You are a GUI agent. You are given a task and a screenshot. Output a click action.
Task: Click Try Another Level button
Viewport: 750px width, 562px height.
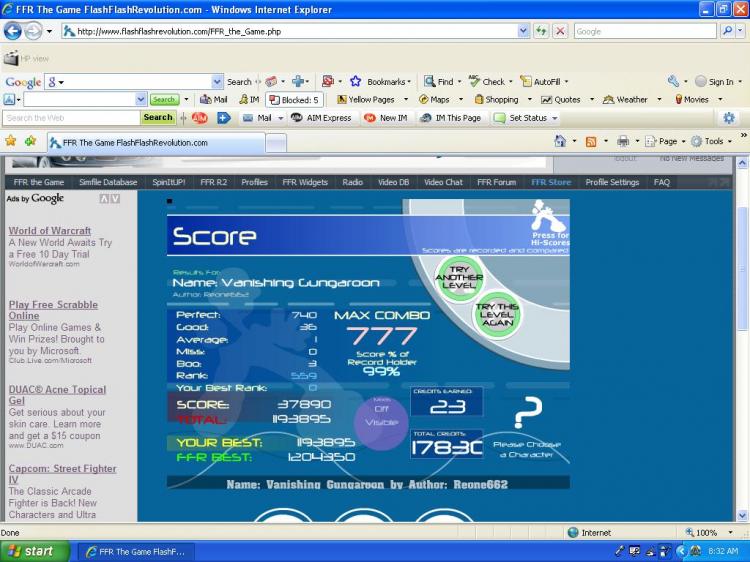point(458,278)
